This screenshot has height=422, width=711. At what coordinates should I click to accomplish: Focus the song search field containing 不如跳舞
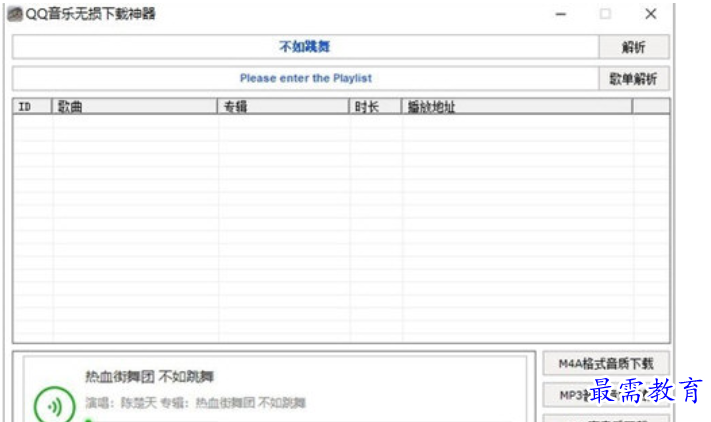pyautogui.click(x=305, y=47)
